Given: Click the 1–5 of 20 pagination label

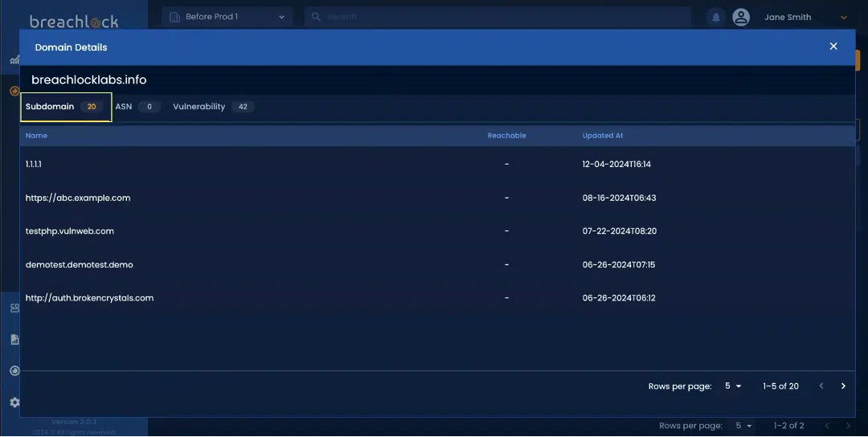Looking at the screenshot, I should click(780, 386).
